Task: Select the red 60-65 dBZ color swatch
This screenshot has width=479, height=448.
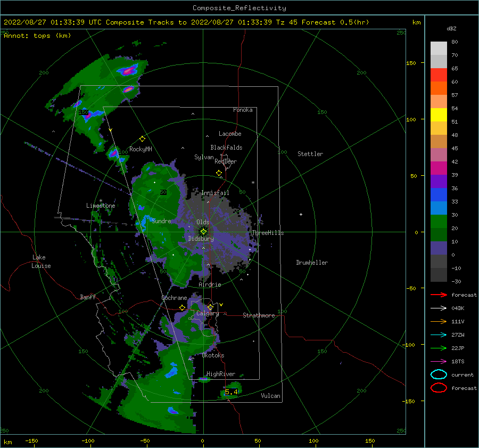Action: coord(439,75)
